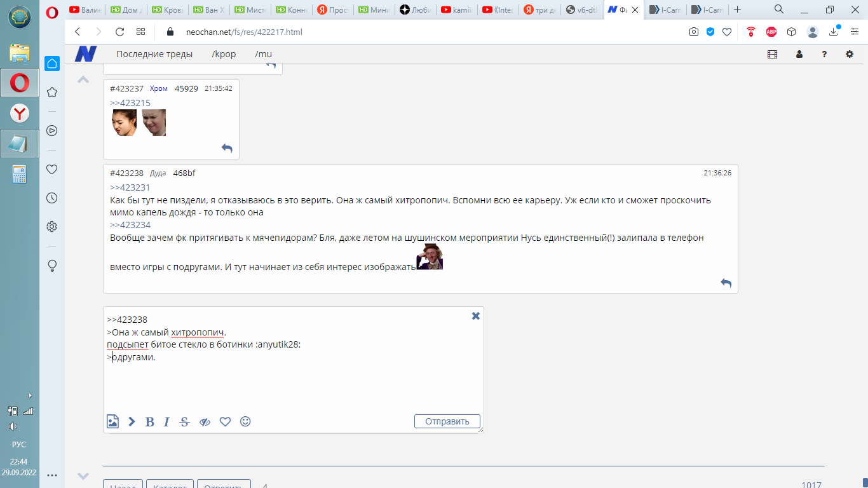Reply to post #423238 using the arrow icon
Screen dimensions: 868x488
point(726,283)
